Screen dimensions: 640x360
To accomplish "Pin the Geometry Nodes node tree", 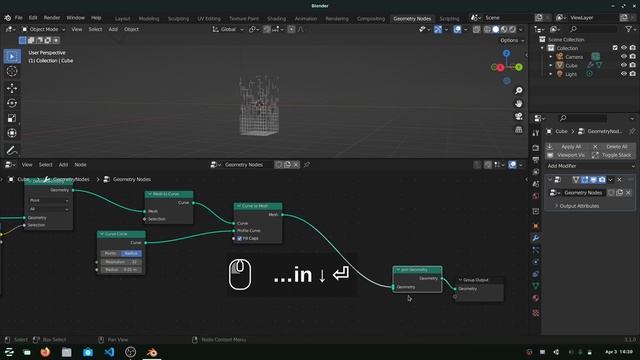I will [x=307, y=164].
